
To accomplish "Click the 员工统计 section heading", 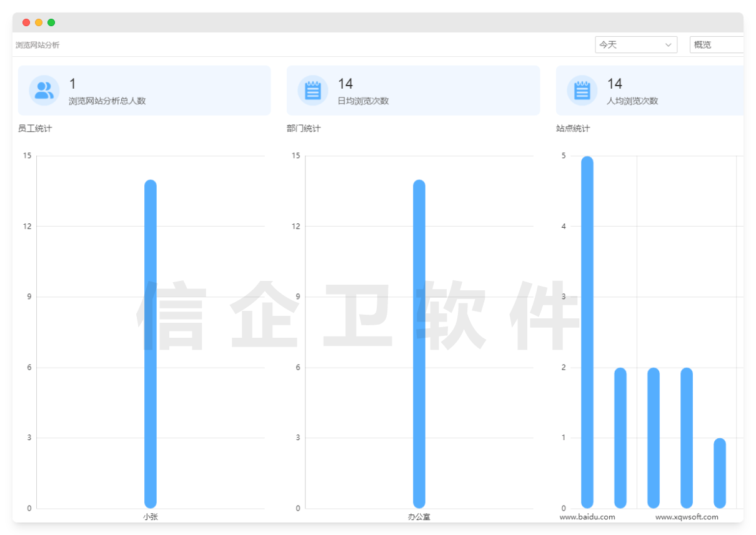I will 34,128.
